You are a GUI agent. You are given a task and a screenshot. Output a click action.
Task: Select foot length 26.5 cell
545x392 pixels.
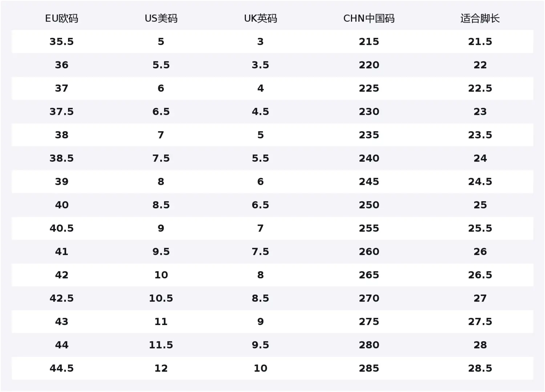click(x=480, y=275)
